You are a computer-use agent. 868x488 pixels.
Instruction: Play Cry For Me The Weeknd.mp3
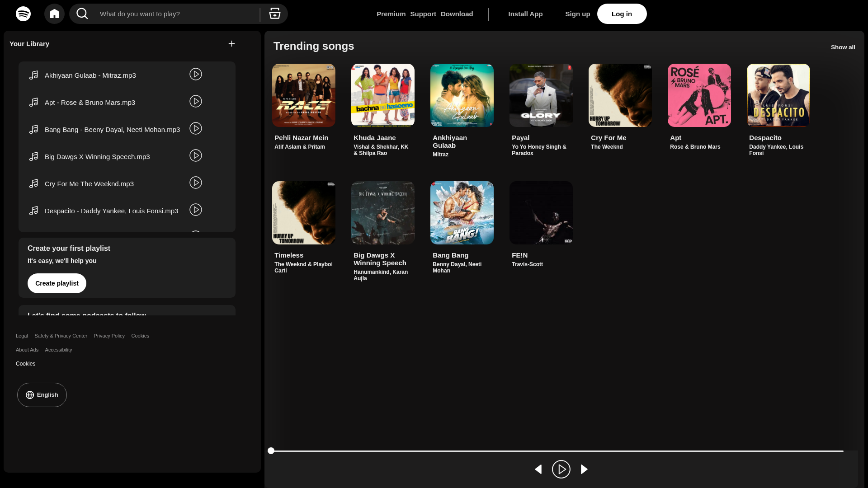[x=196, y=183]
